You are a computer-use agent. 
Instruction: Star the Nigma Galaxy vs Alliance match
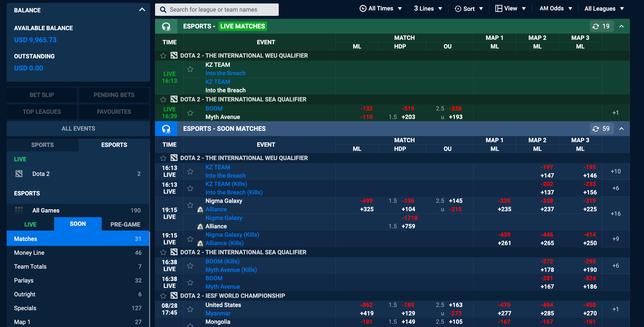190,205
